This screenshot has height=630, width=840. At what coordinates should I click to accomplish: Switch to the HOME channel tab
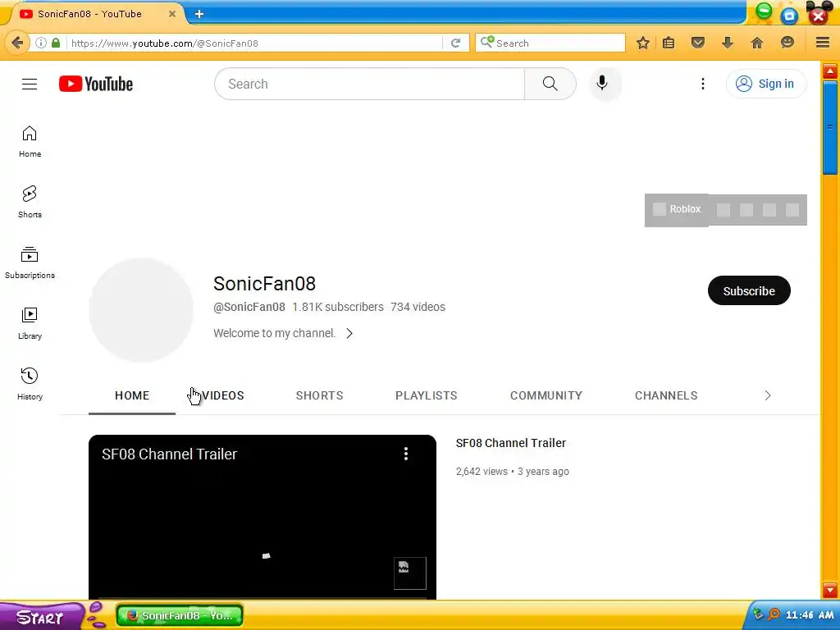tap(132, 395)
